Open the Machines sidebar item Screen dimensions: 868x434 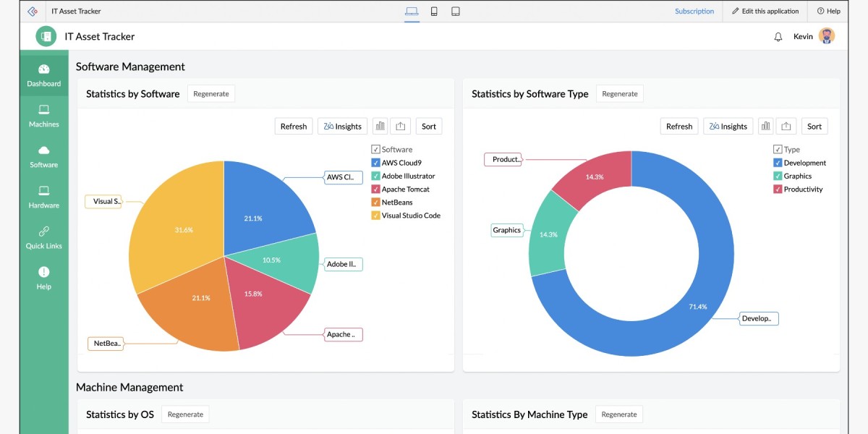click(x=44, y=116)
